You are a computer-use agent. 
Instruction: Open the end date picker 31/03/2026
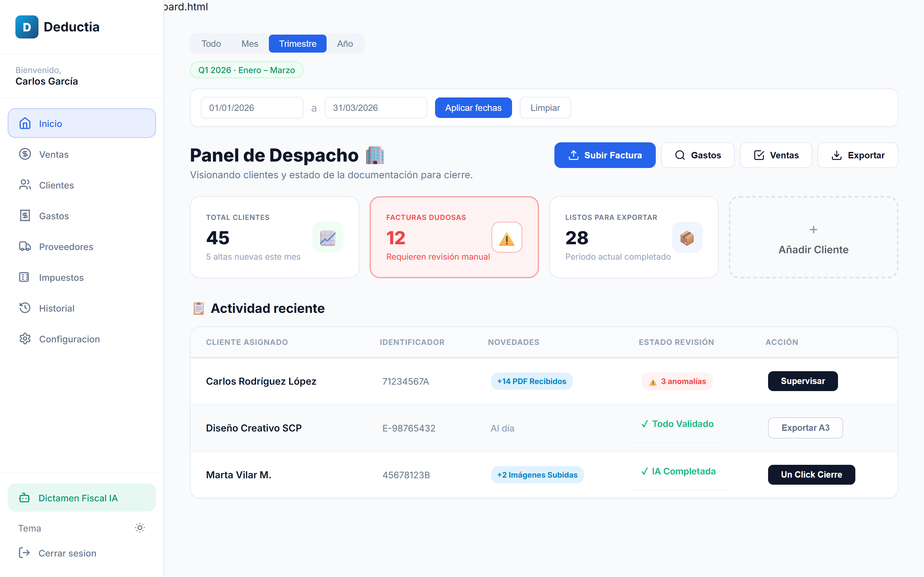coord(375,108)
